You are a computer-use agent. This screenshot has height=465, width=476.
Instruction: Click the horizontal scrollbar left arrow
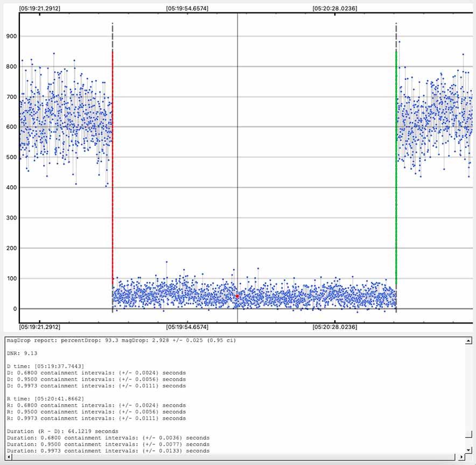[x=9, y=457]
